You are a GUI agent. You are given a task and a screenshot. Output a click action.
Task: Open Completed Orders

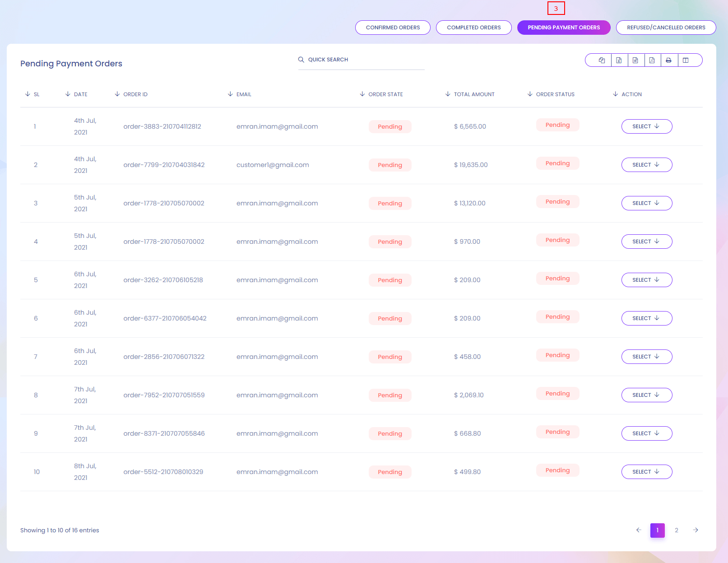click(473, 28)
